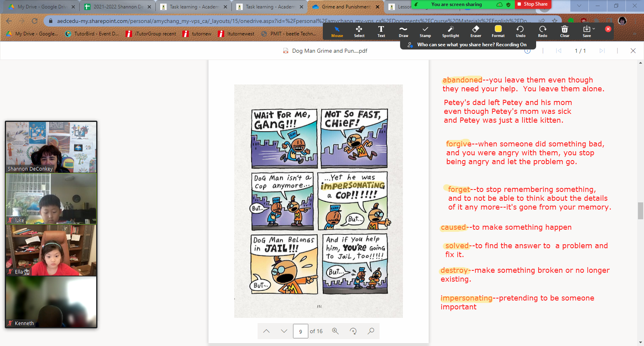This screenshot has height=346, width=644.
Task: Click the sharepoint address bar
Action: click(x=293, y=21)
